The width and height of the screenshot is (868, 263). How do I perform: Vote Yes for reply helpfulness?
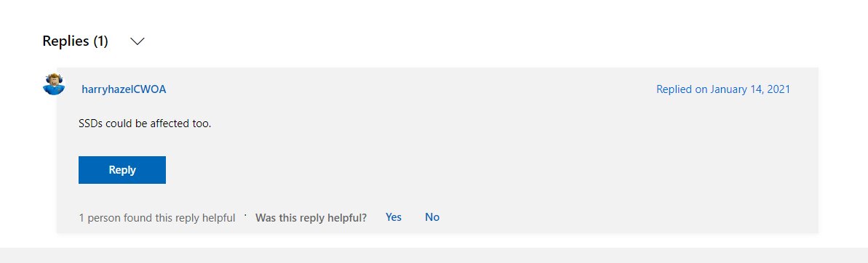point(394,218)
